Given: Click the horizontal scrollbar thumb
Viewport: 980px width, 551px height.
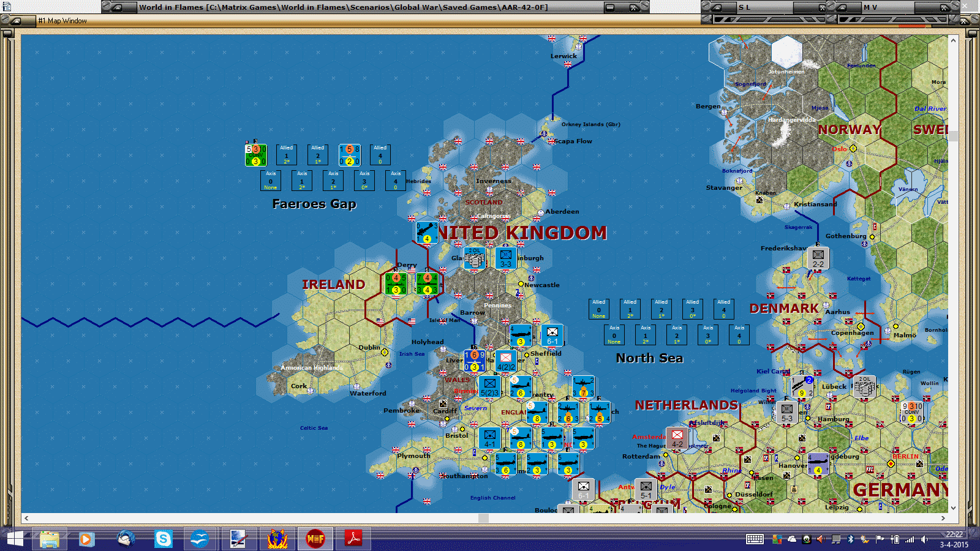Looking at the screenshot, I should click(x=483, y=518).
